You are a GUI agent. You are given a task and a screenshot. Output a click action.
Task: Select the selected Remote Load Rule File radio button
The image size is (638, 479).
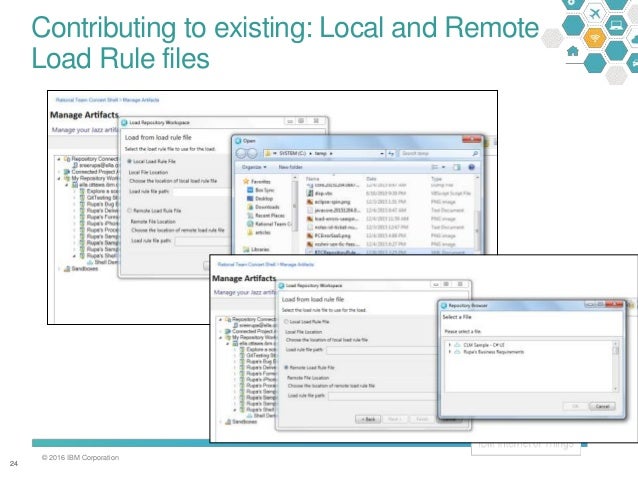pyautogui.click(x=286, y=367)
